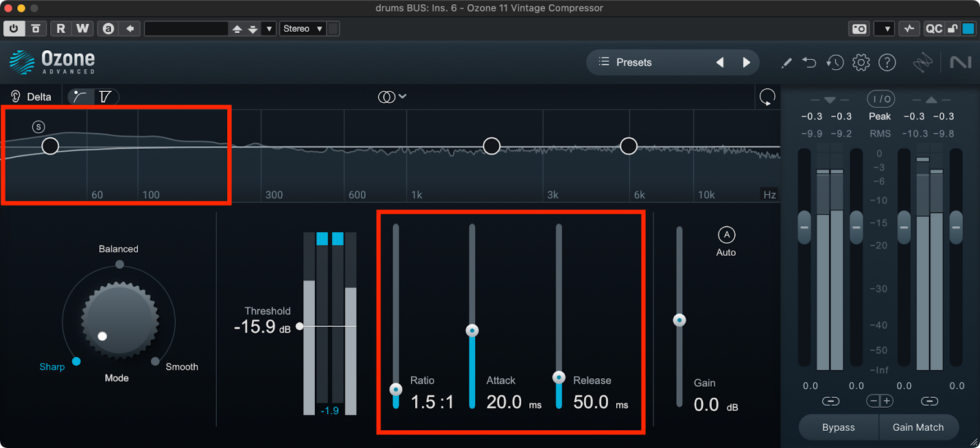
Task: Click the undo arrow icon
Action: click(809, 62)
